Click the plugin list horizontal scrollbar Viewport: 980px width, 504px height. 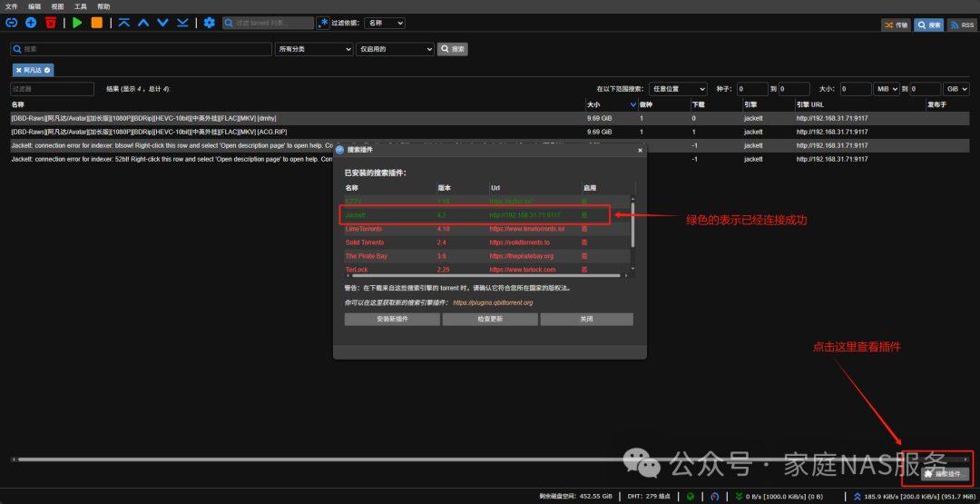coord(485,275)
